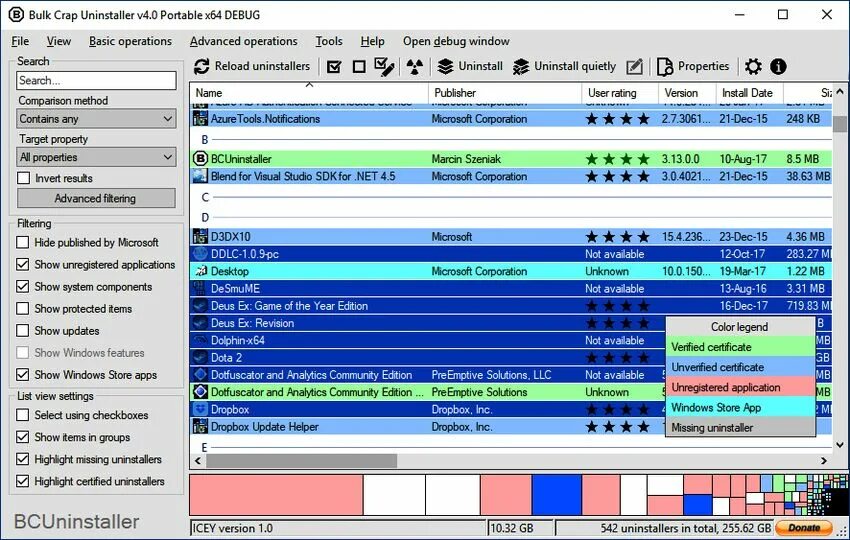850x540 pixels.
Task: Select Deus Ex: Game of the Year Edition
Action: tap(511, 306)
